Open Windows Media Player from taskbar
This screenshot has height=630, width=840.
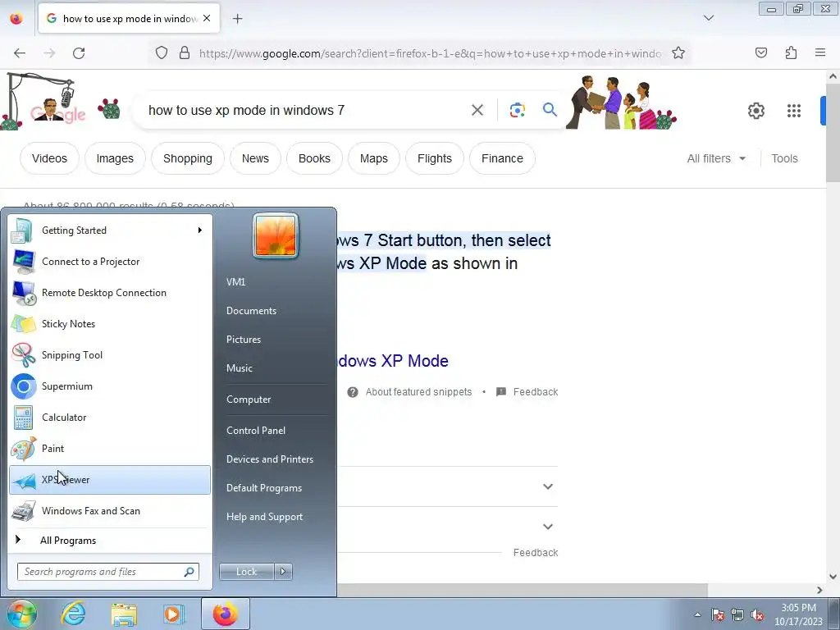(x=174, y=614)
